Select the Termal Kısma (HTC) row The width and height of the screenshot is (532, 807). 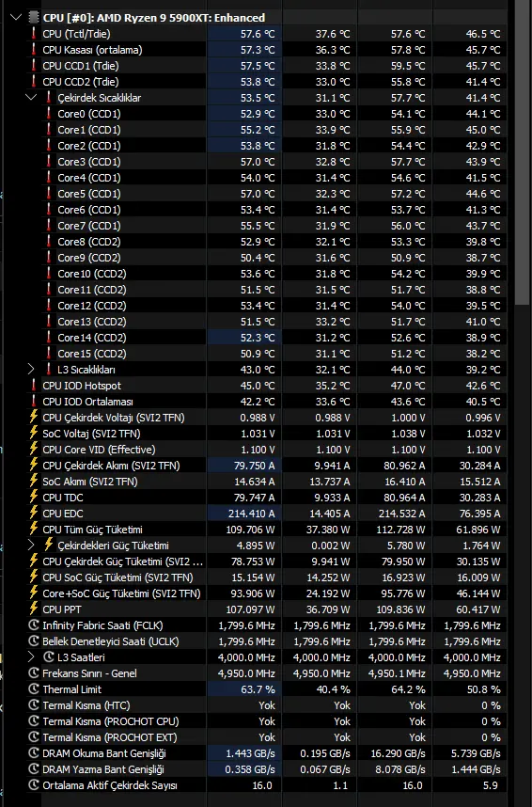[266, 705]
